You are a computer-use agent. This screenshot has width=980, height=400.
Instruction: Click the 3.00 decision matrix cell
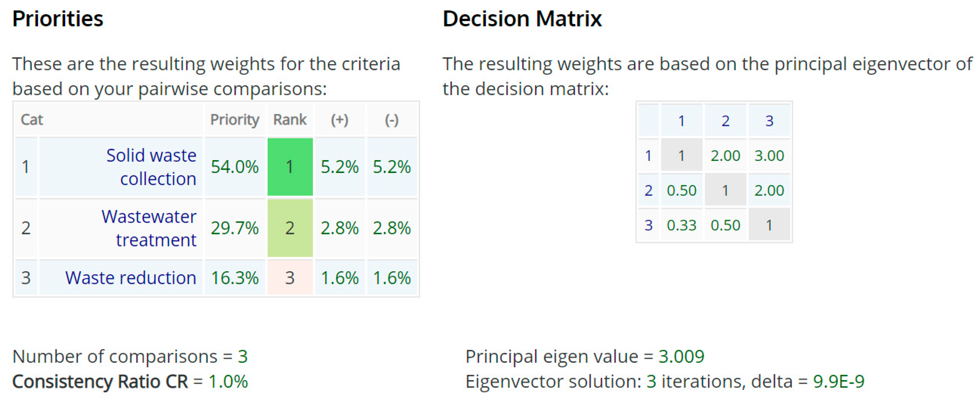[x=769, y=155]
